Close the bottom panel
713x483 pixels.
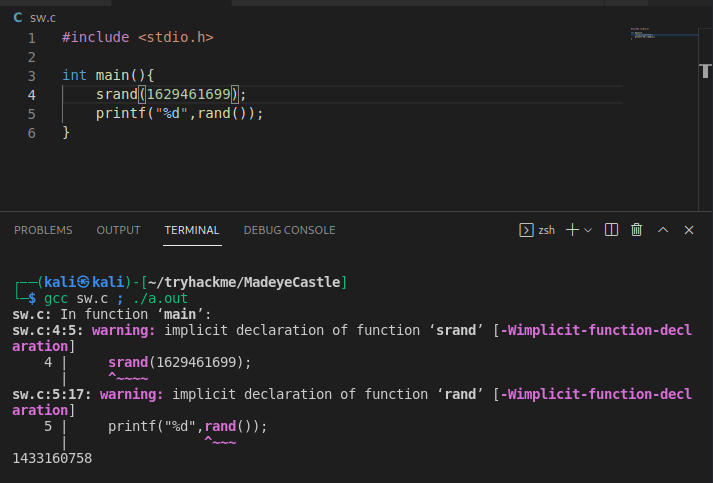pyautogui.click(x=689, y=230)
